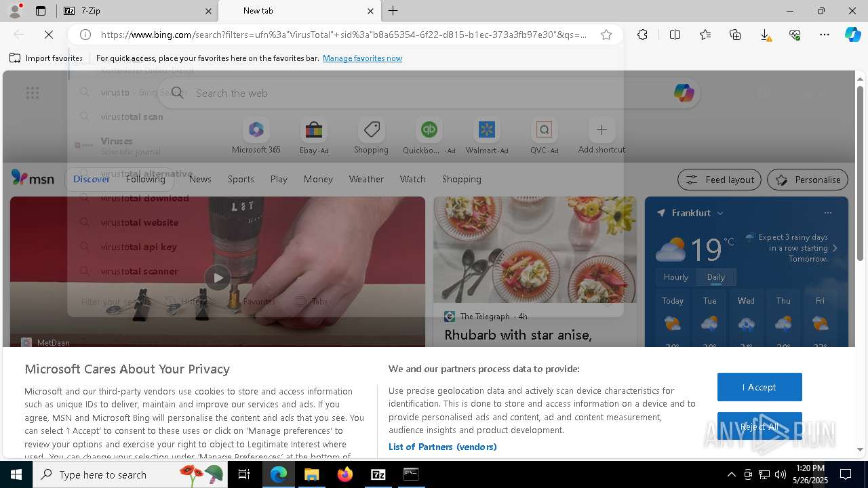Open the Watch category
868x488 pixels.
(412, 179)
